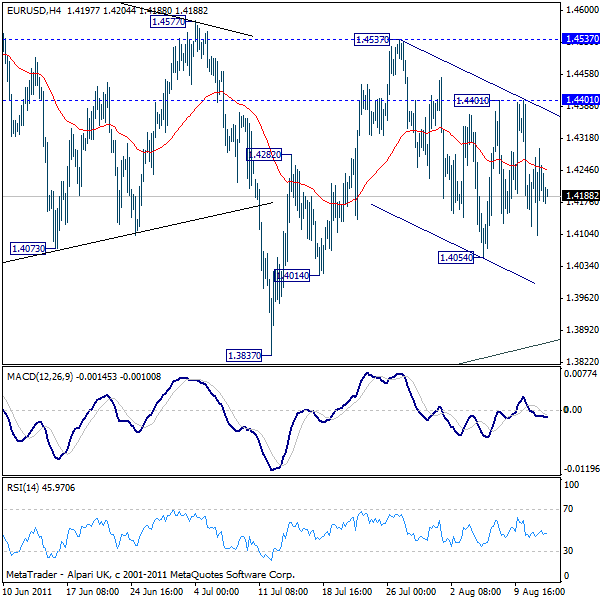Click the 1.40730 price label

pos(27,248)
